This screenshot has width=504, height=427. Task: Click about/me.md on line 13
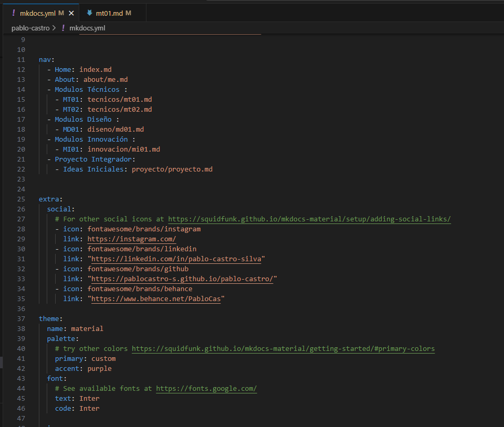(106, 80)
